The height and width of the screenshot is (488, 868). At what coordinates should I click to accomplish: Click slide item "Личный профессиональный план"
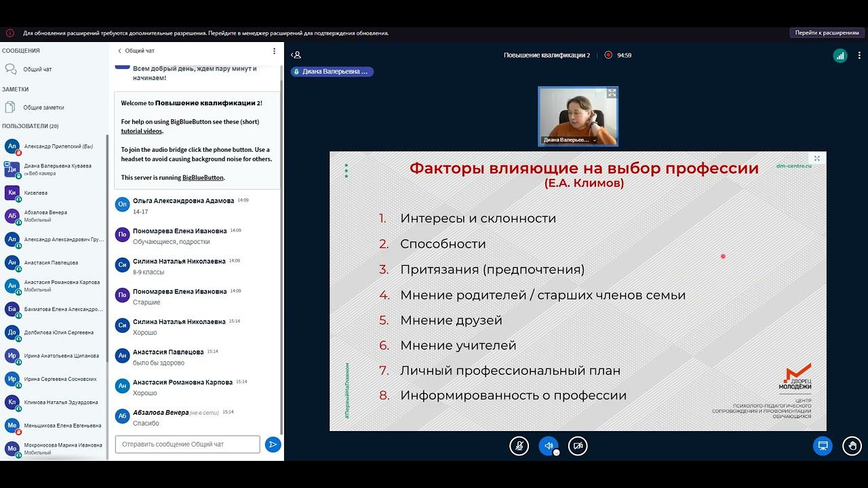510,371
